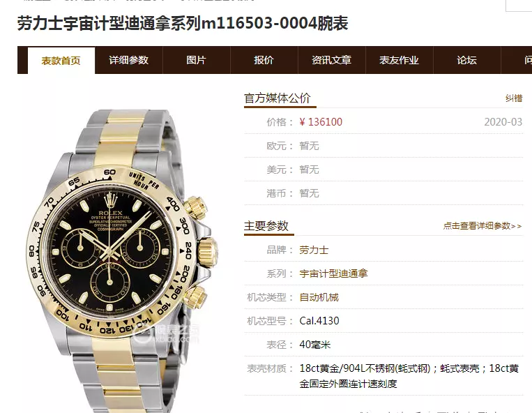Click the Rolex Daytona watch image
The image size is (532, 413).
tap(121, 260)
